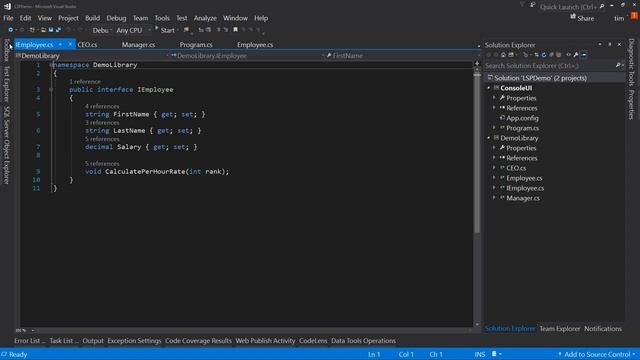Image resolution: width=640 pixels, height=360 pixels.
Task: Open the Add to Source Control dropdown
Action: 597,354
